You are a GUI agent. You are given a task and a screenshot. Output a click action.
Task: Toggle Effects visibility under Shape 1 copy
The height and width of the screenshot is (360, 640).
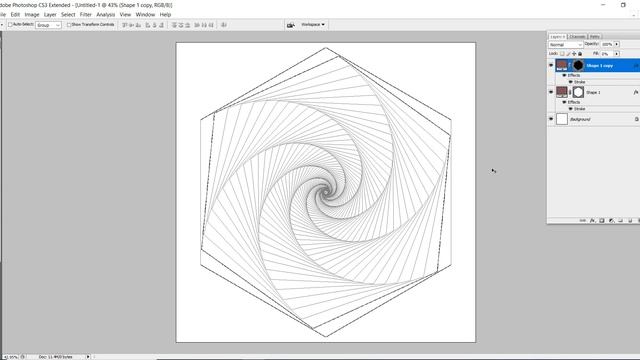(x=564, y=76)
